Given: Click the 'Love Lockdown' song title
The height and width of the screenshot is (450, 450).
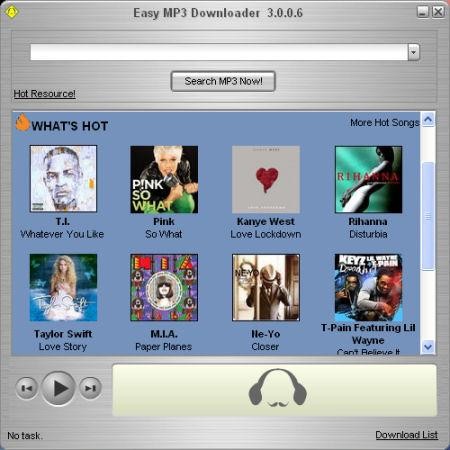Looking at the screenshot, I should 266,234.
